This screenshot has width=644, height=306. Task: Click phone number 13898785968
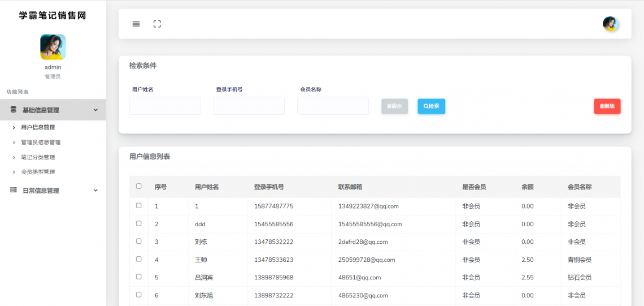274,278
